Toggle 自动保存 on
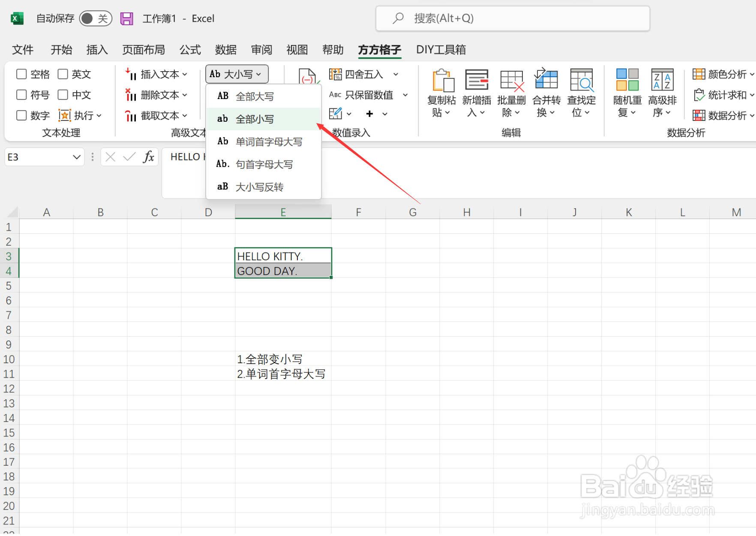The image size is (756, 536). coord(95,18)
